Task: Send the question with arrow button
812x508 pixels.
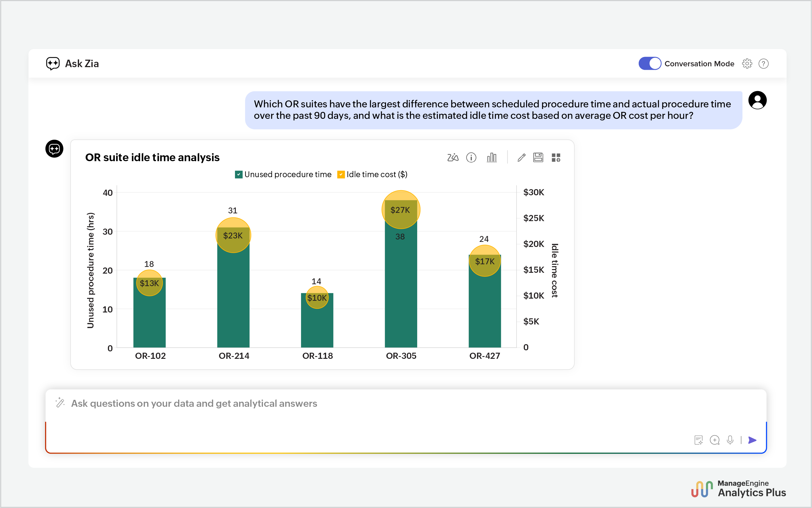Action: (x=753, y=440)
